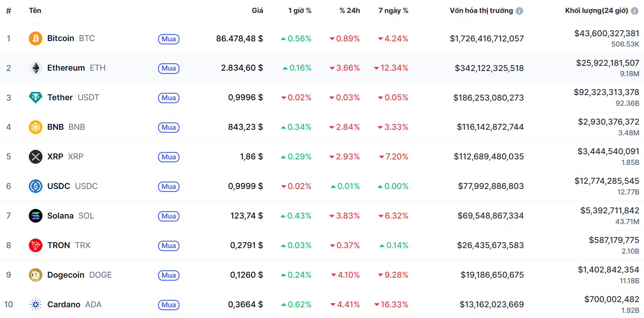This screenshot has width=644, height=318.
Task: Open info icon next to Khối lượng(24 giờ)
Action: pos(634,11)
